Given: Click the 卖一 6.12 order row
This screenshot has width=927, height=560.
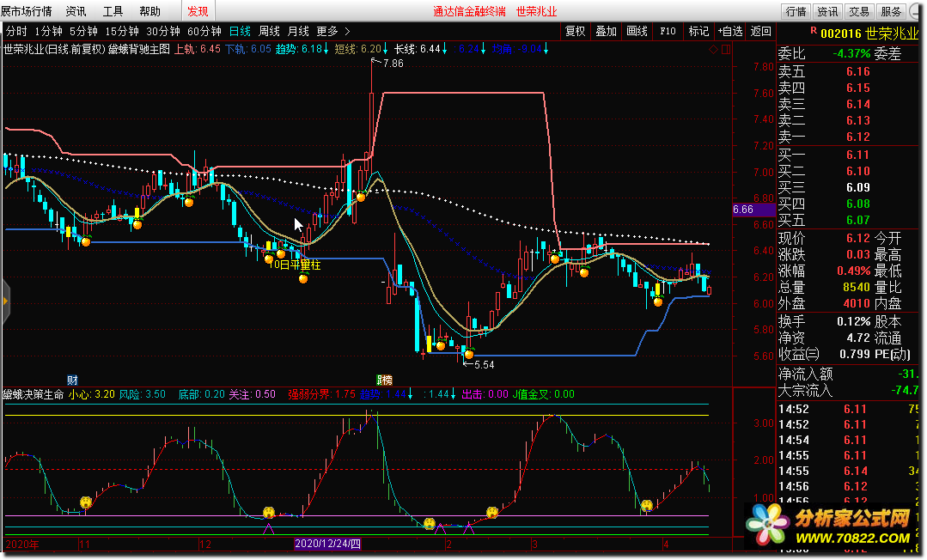Looking at the screenshot, I should 848,137.
